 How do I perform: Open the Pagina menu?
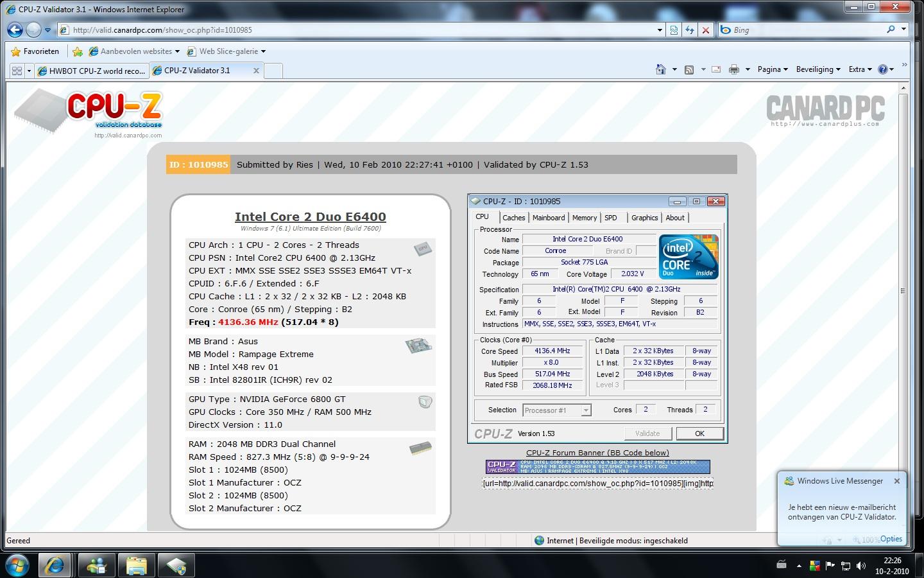coord(772,69)
